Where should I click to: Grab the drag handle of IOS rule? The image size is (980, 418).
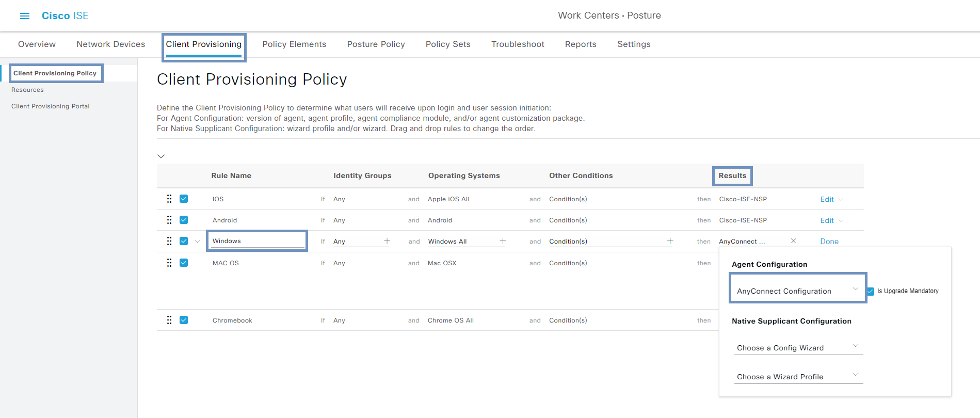click(169, 199)
